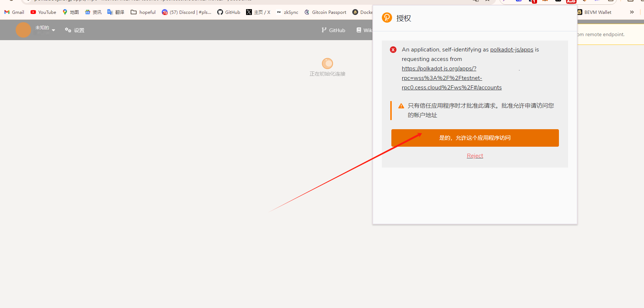
Task: Show more bookmarks via overflow chevron
Action: click(632, 12)
